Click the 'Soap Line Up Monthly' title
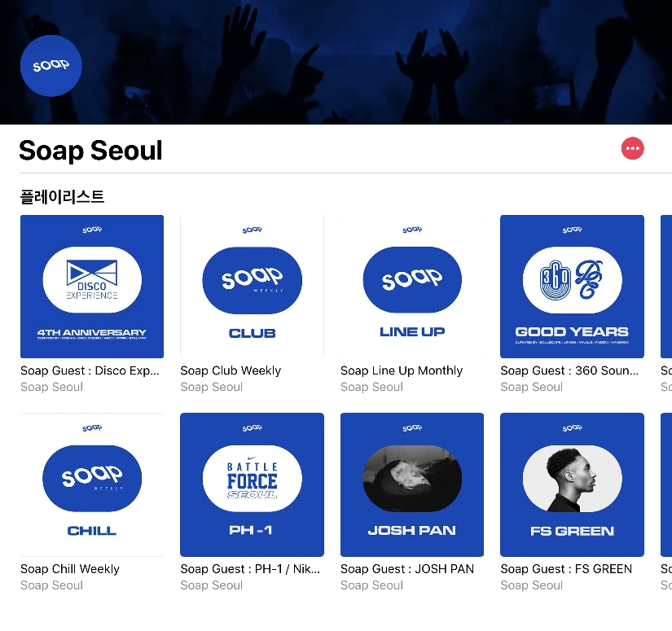 pos(402,370)
